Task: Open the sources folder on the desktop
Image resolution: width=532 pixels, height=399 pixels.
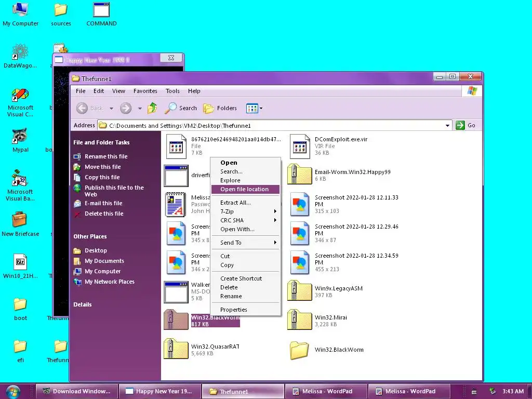Action: point(61,14)
